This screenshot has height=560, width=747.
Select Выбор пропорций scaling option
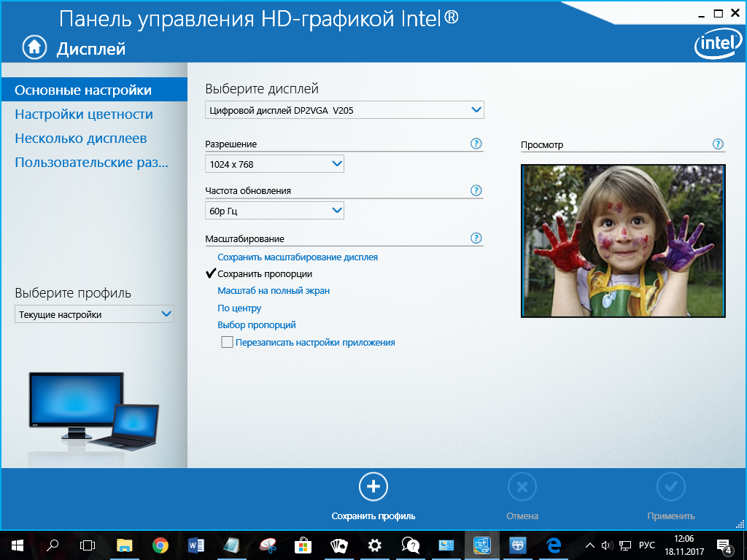coord(257,324)
